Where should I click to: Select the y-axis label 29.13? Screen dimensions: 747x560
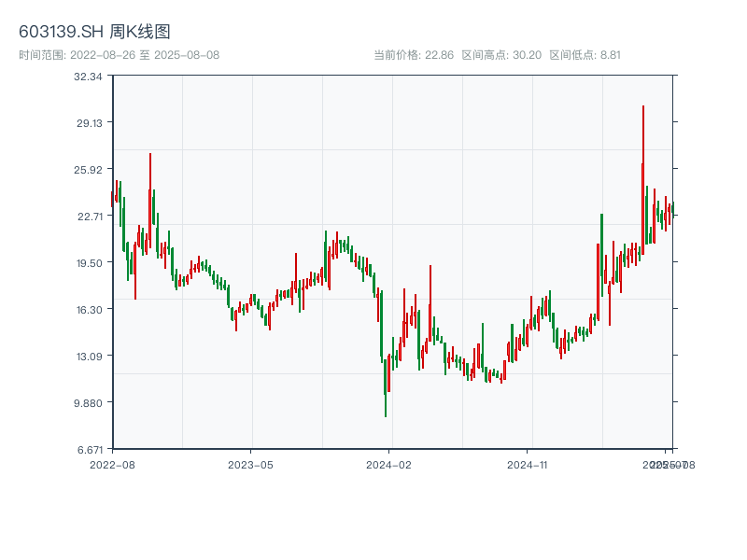tap(90, 123)
